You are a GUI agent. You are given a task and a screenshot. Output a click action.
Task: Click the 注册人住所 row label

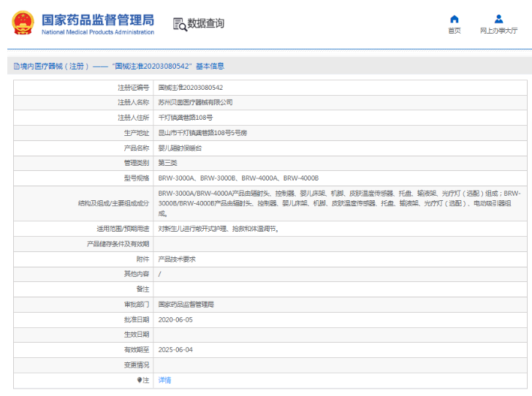(x=133, y=118)
